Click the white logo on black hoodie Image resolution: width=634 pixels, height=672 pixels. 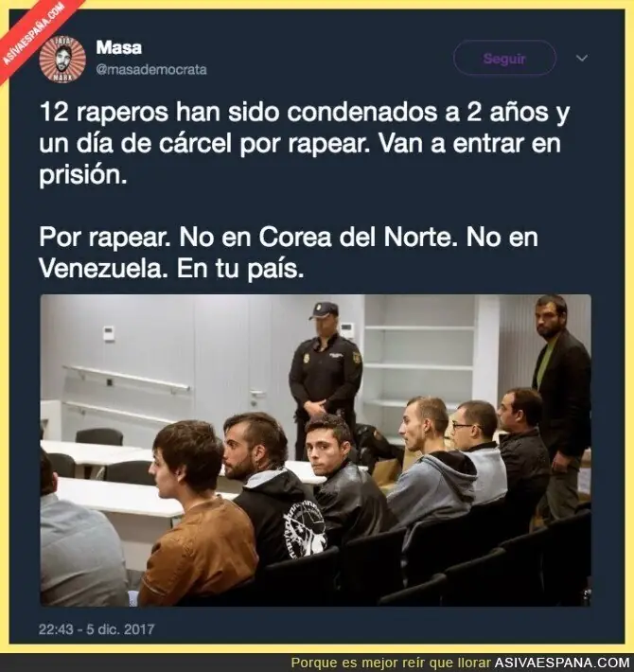tap(307, 529)
